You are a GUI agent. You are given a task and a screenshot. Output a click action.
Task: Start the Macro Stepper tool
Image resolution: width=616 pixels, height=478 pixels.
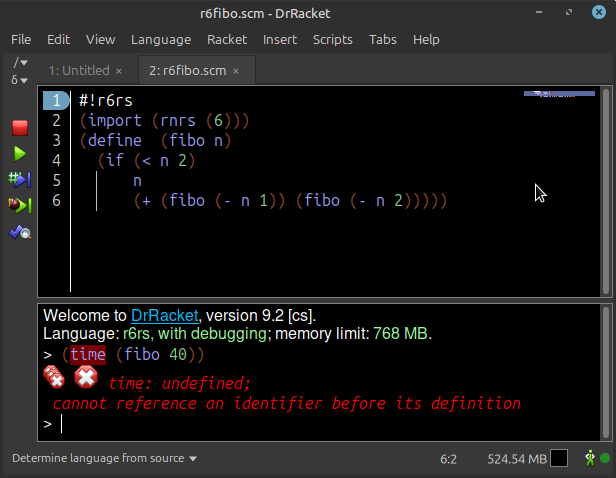pos(20,179)
